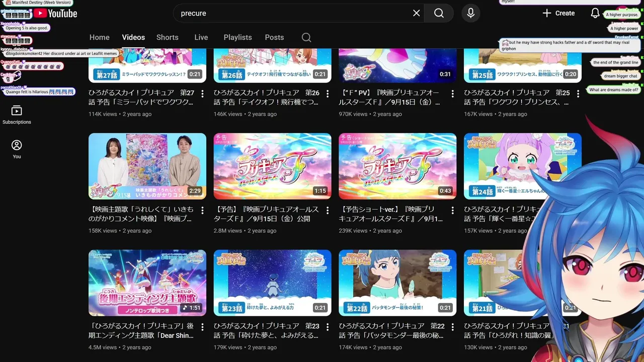Open the You sidebar item

click(x=17, y=149)
